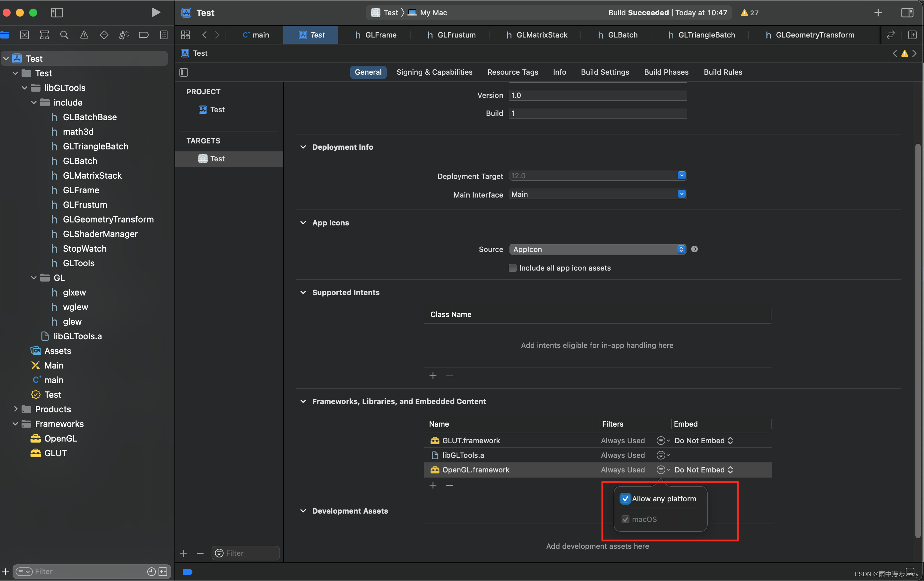924x581 pixels.
Task: Open the Find navigator magnifier icon
Action: (x=64, y=35)
